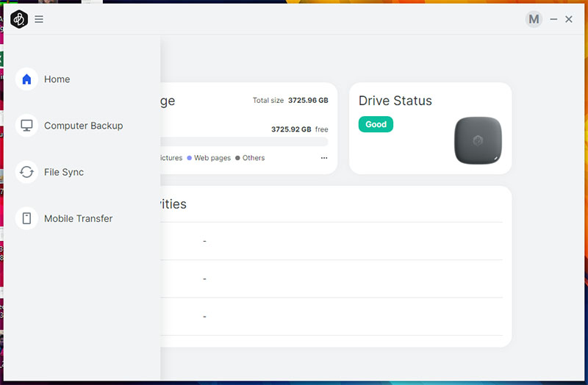Click the 3725.92 GB free value
This screenshot has height=385, width=588.
[x=291, y=129]
